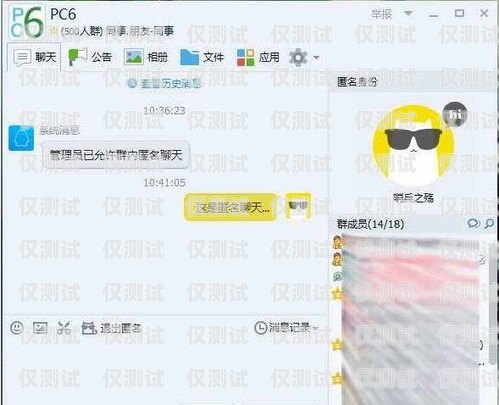Open 消息记录 message history dropdown
This screenshot has width=499, height=405.
[x=286, y=328]
